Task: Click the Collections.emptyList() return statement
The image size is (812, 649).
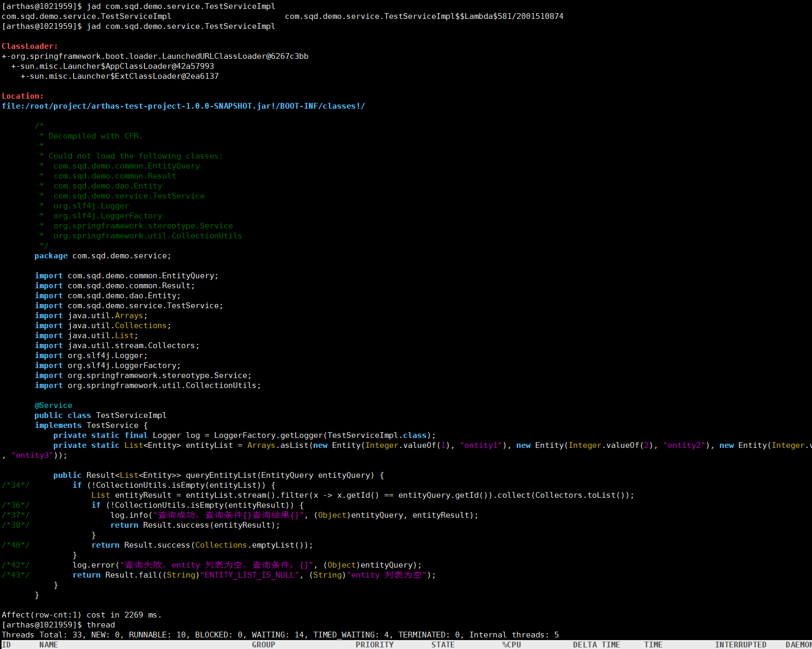Action: coord(202,545)
